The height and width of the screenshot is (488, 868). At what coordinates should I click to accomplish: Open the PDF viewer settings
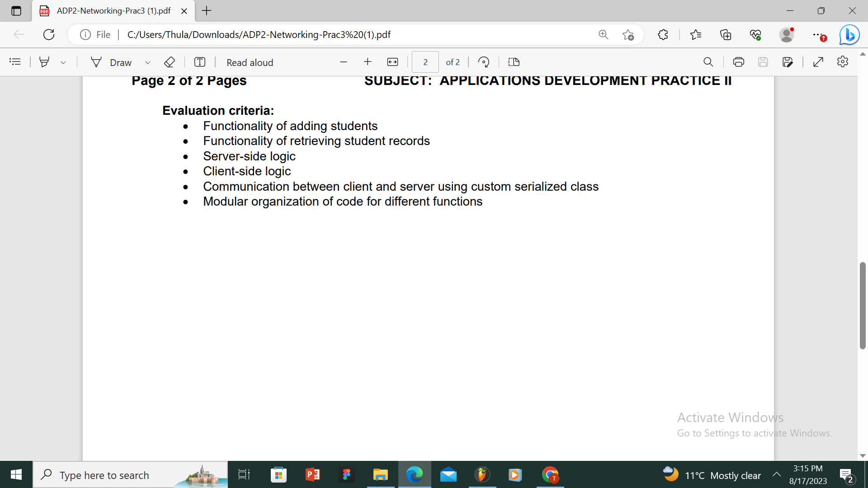pos(843,62)
